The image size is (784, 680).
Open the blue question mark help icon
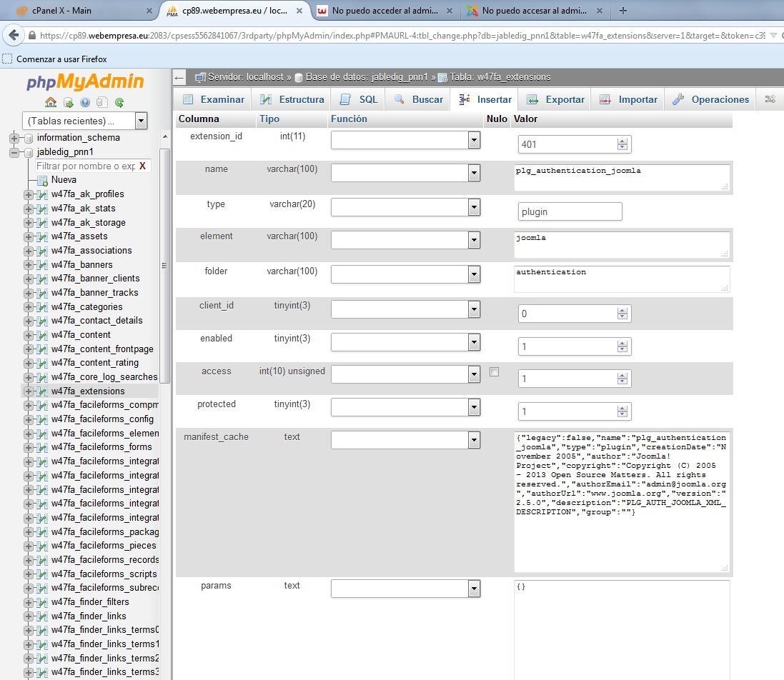point(85,103)
